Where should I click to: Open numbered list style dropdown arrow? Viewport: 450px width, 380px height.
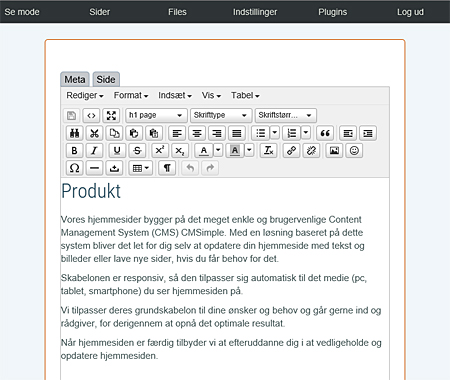pos(306,133)
